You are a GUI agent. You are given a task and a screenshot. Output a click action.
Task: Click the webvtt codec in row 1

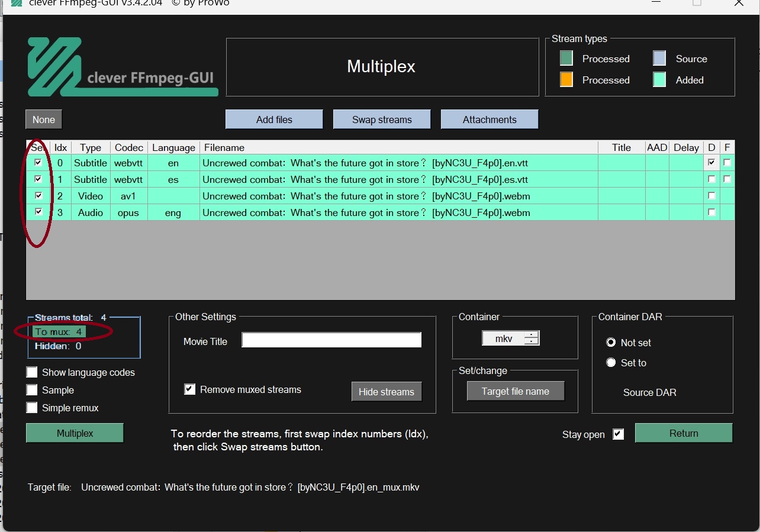[x=129, y=179]
